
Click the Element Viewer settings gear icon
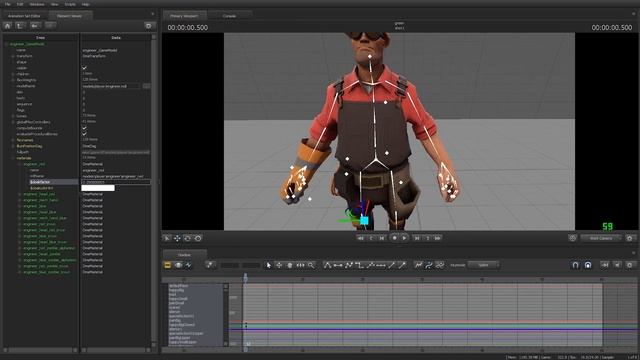[x=149, y=26]
